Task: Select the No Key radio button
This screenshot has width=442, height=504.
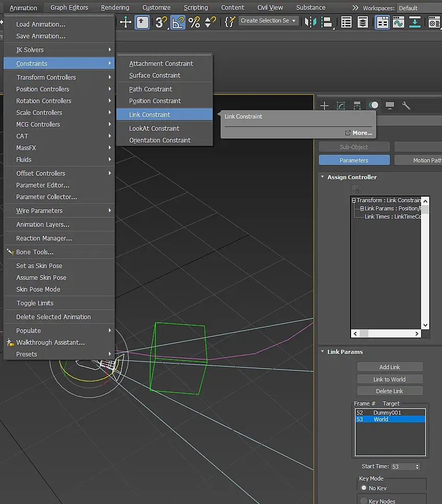Action: point(364,488)
